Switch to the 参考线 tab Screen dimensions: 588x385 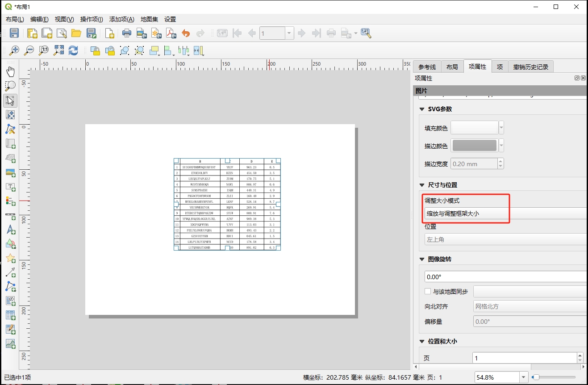point(427,67)
